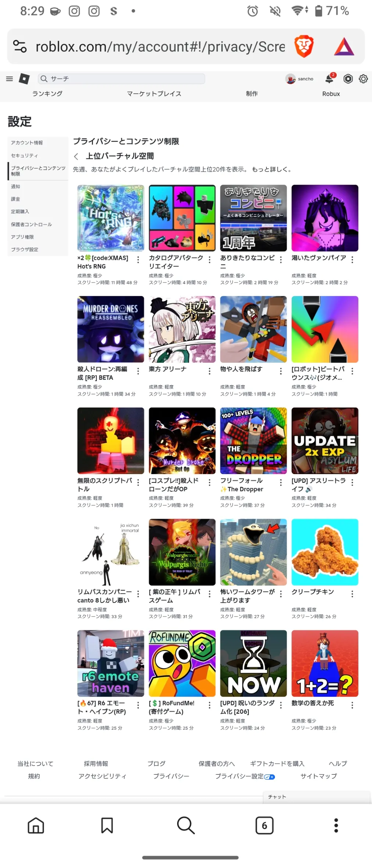Tap the roblox.com address bar URL
The image size is (372, 868).
tap(160, 47)
